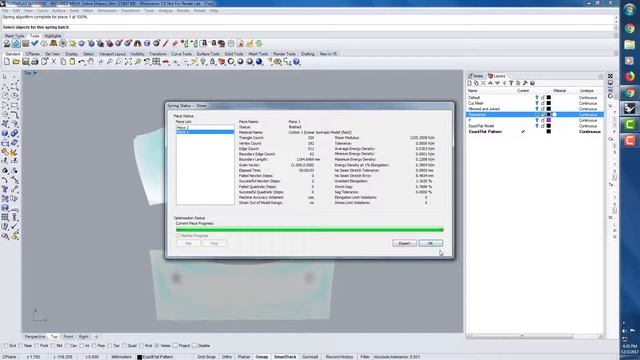Viewport: 640px width, 360px height.
Task: Click the black color swatch of the Default layer
Action: click(549, 98)
